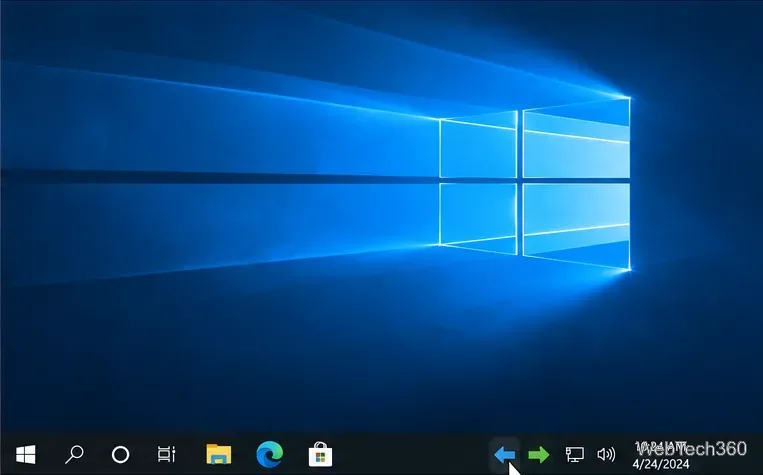
Task: Open Task View from the taskbar
Action: click(166, 455)
